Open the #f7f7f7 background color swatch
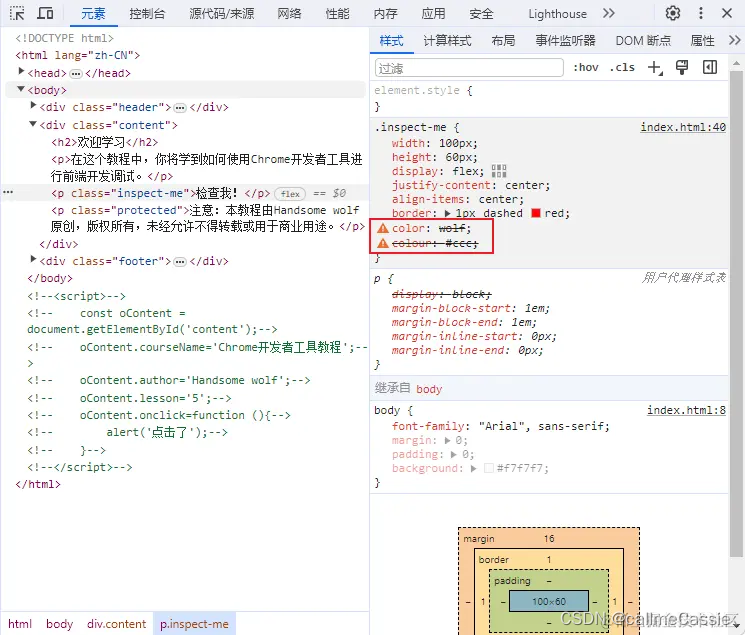 488,469
